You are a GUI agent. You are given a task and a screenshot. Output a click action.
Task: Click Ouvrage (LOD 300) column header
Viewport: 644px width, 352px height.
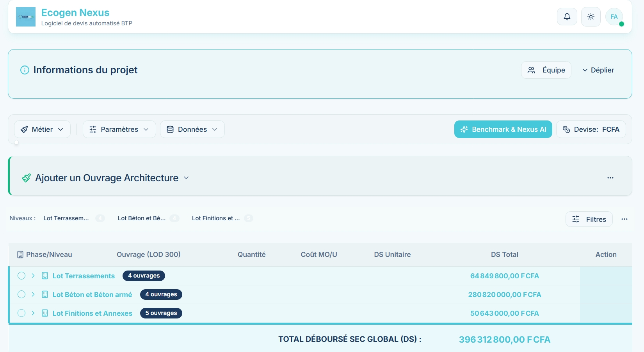pos(149,255)
